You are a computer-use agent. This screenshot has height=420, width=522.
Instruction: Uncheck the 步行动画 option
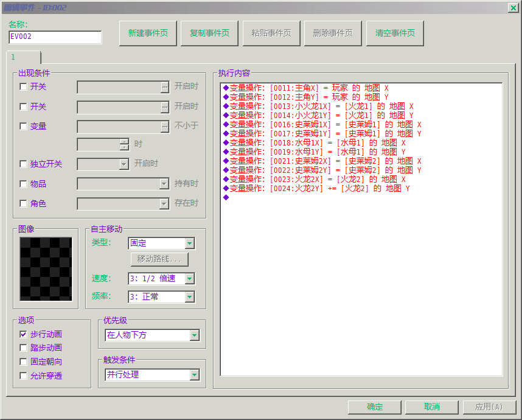tap(23, 334)
